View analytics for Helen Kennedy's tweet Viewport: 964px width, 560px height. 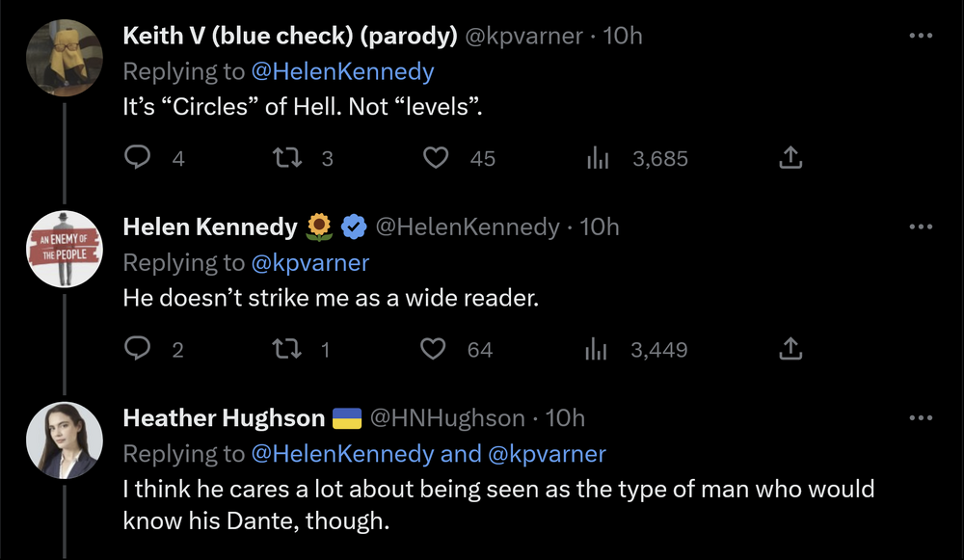click(x=599, y=349)
